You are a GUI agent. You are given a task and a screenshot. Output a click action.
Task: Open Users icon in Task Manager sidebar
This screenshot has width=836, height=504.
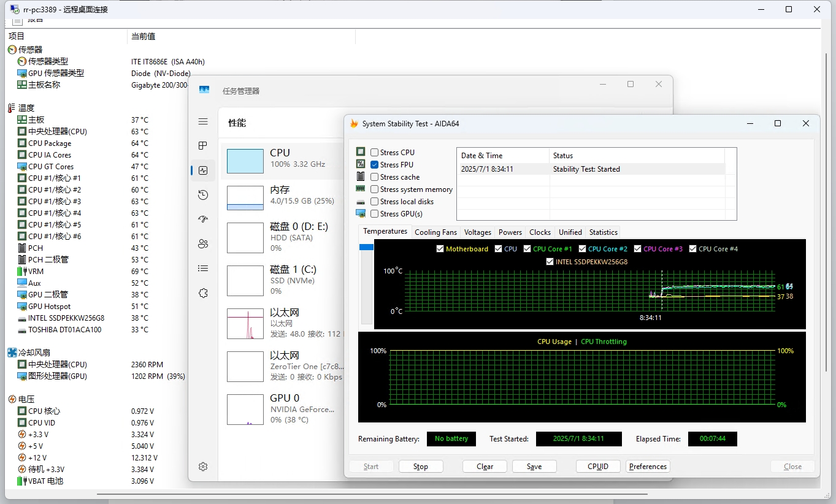(x=203, y=244)
